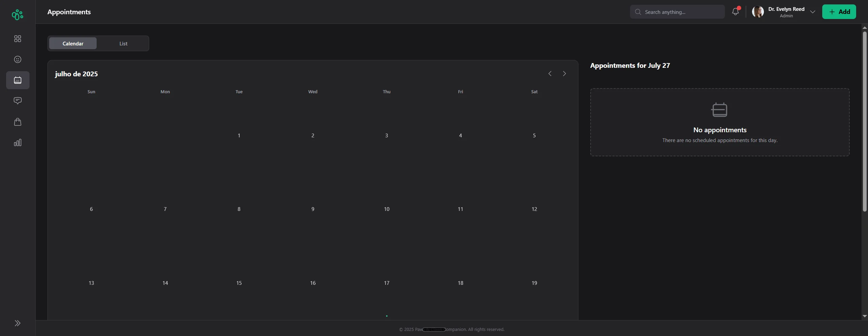Click the paw logo in top-left corner

click(x=18, y=15)
